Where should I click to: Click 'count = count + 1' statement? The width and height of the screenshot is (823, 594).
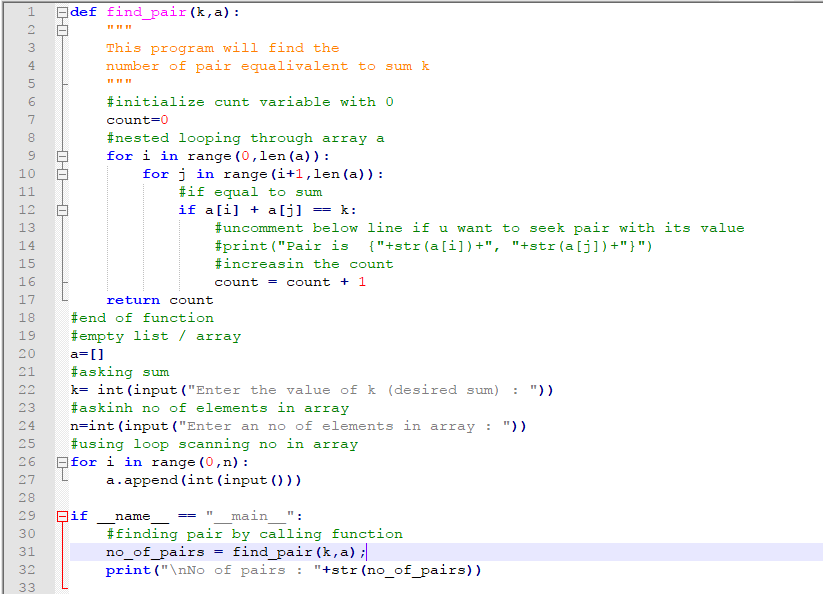[x=290, y=282]
